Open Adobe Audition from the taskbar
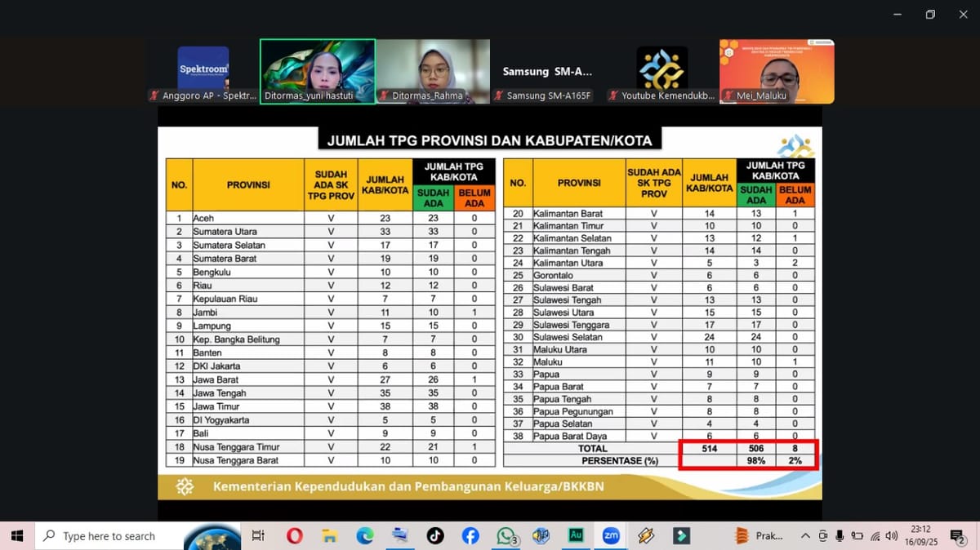Screen dimensions: 980x550 tap(576, 536)
